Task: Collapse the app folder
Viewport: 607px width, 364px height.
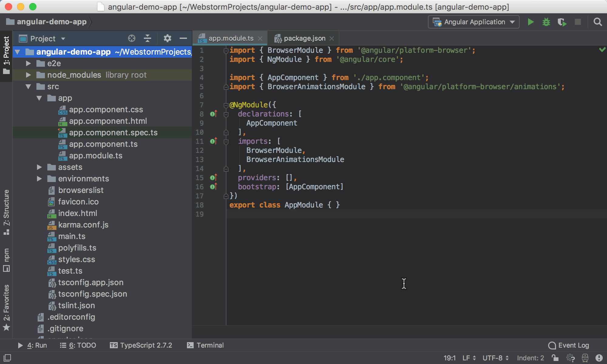Action: (x=39, y=98)
